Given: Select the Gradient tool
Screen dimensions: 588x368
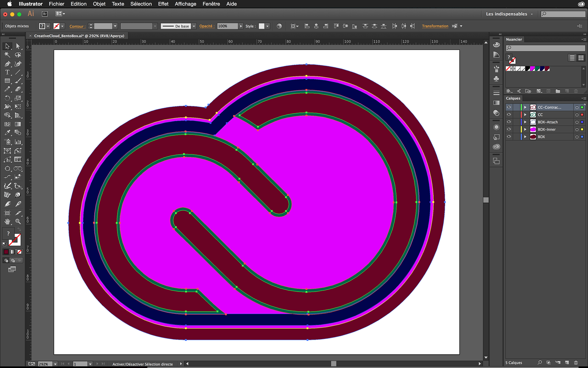Looking at the screenshot, I should click(x=18, y=124).
